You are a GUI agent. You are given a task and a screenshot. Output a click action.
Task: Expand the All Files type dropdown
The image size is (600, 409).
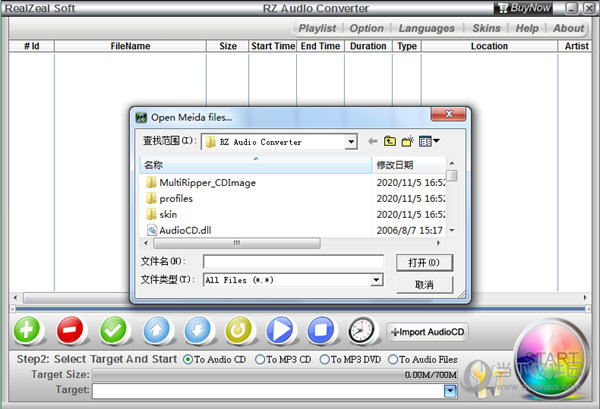pyautogui.click(x=377, y=280)
